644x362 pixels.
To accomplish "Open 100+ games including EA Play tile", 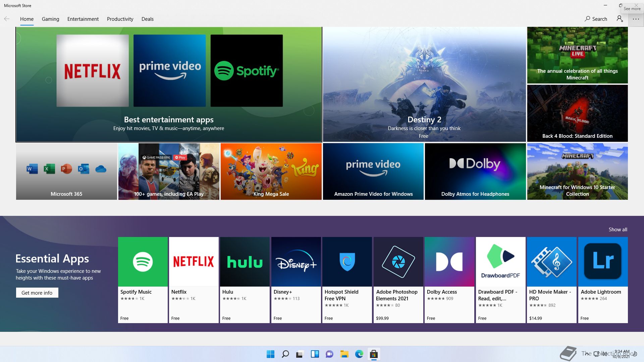I will point(169,172).
